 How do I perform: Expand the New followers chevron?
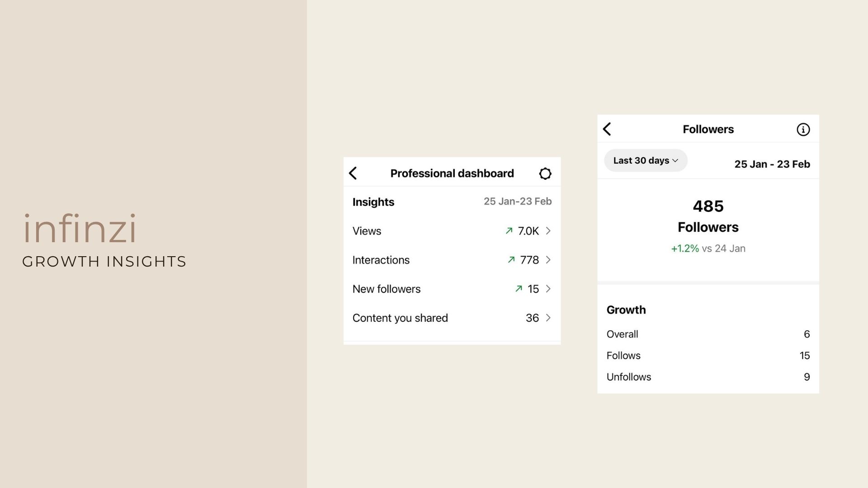point(548,289)
